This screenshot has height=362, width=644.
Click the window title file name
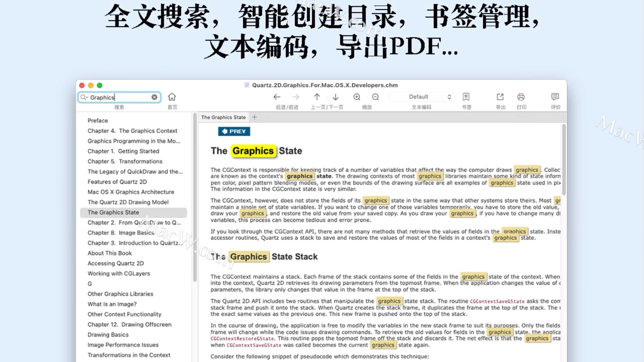(x=325, y=85)
